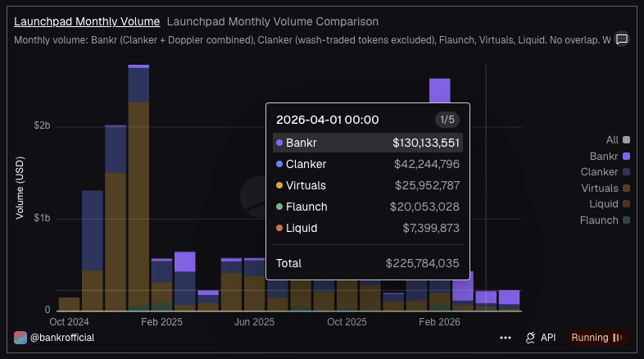Select the Virtuals $25,952,787 tooltip row
The height and width of the screenshot is (359, 644).
(368, 185)
